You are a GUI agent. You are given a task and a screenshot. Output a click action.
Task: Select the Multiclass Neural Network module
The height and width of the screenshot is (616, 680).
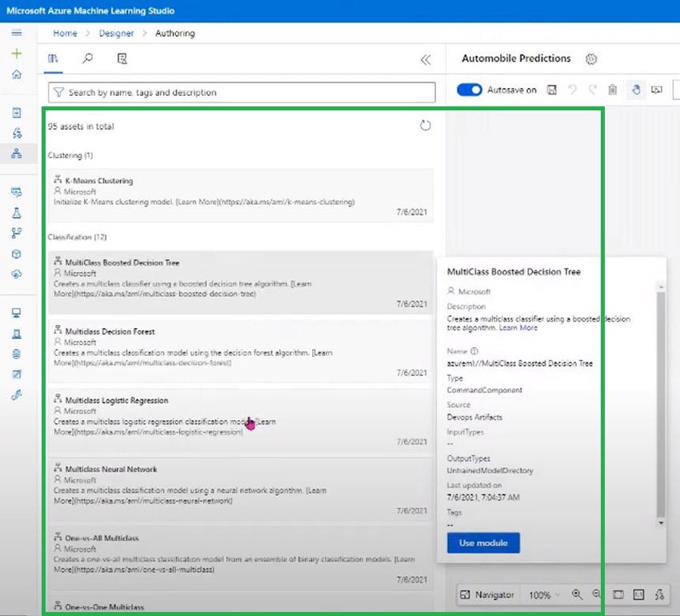(241, 489)
